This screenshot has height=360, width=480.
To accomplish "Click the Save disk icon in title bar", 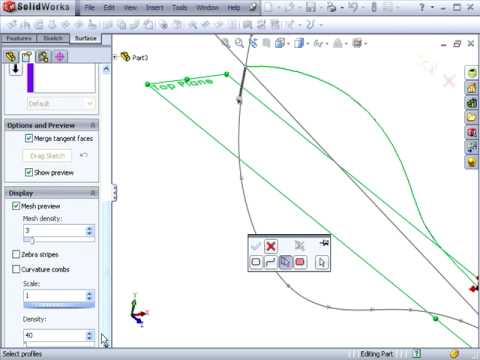I will click(x=311, y=7).
